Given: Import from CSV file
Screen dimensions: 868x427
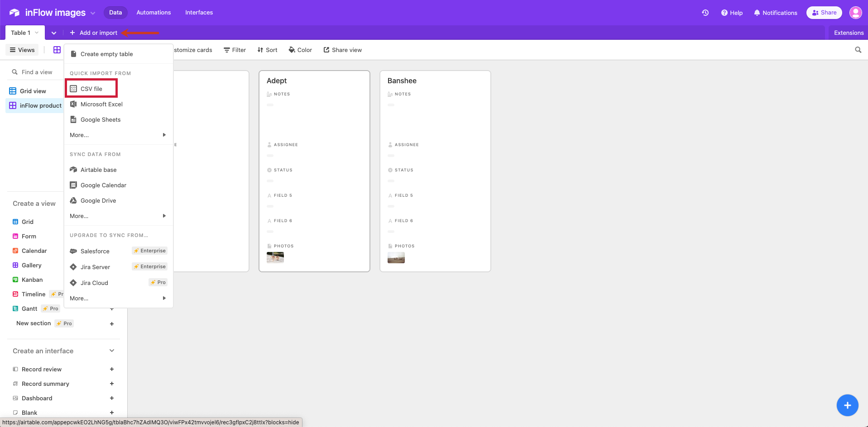Looking at the screenshot, I should coord(91,89).
